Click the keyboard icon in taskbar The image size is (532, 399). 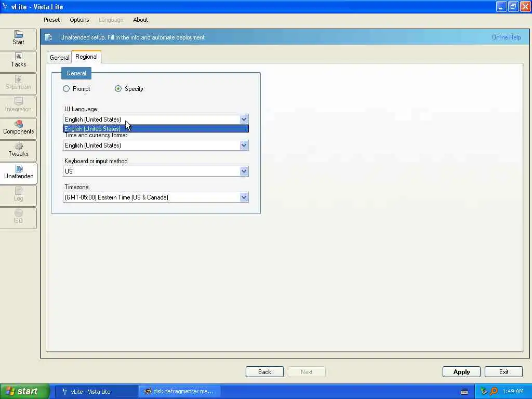tap(464, 392)
